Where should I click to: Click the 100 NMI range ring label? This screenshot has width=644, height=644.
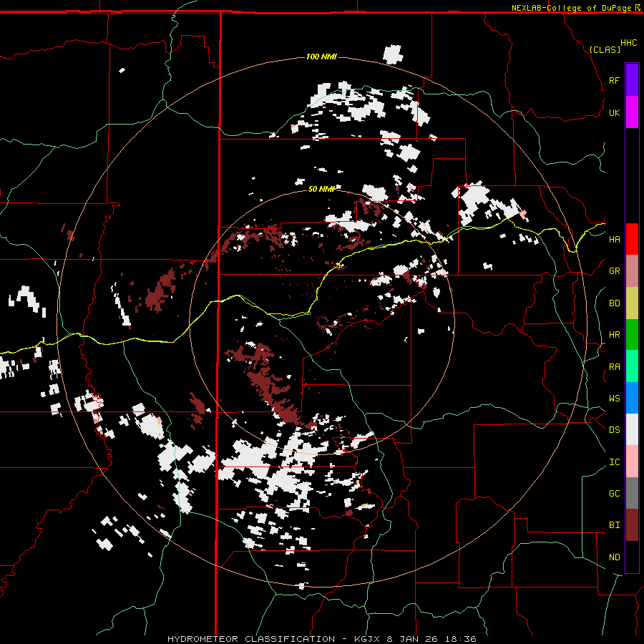point(321,57)
